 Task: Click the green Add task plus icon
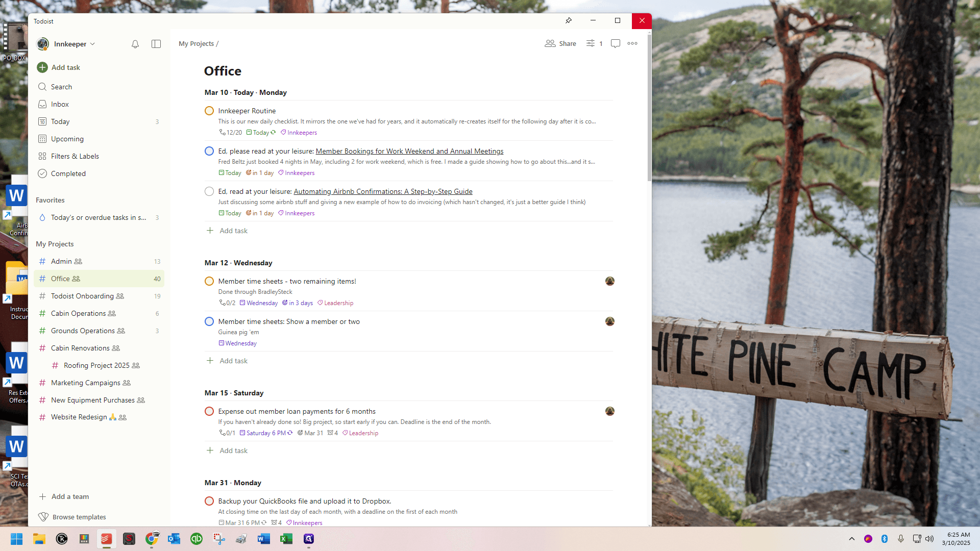pyautogui.click(x=42, y=67)
